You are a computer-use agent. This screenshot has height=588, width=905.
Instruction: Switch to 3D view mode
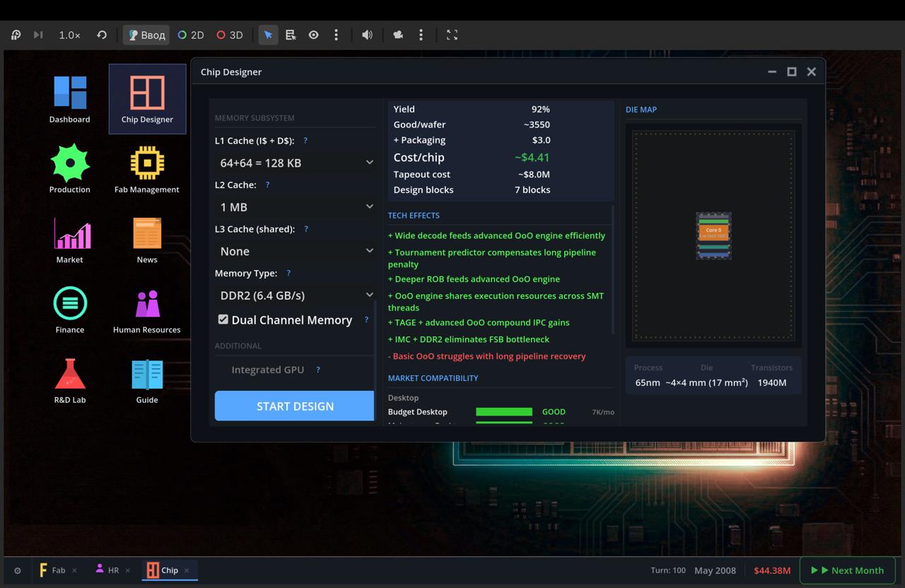pyautogui.click(x=230, y=35)
